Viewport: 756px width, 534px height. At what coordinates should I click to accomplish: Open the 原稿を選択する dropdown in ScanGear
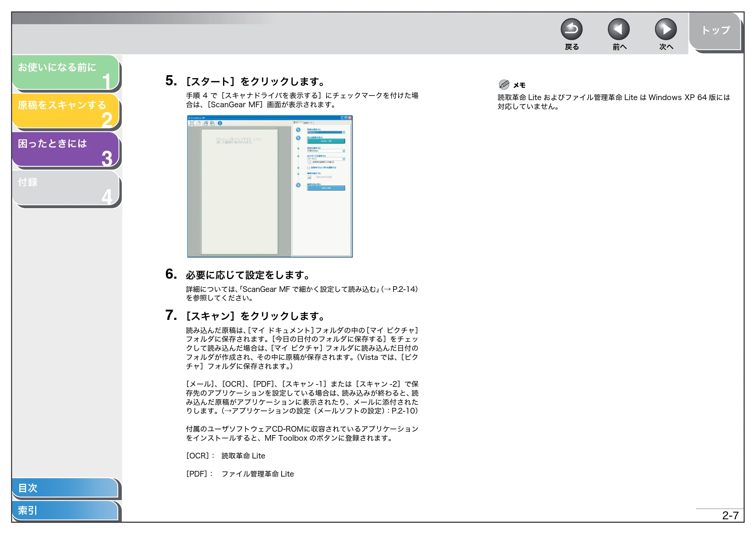click(x=326, y=132)
